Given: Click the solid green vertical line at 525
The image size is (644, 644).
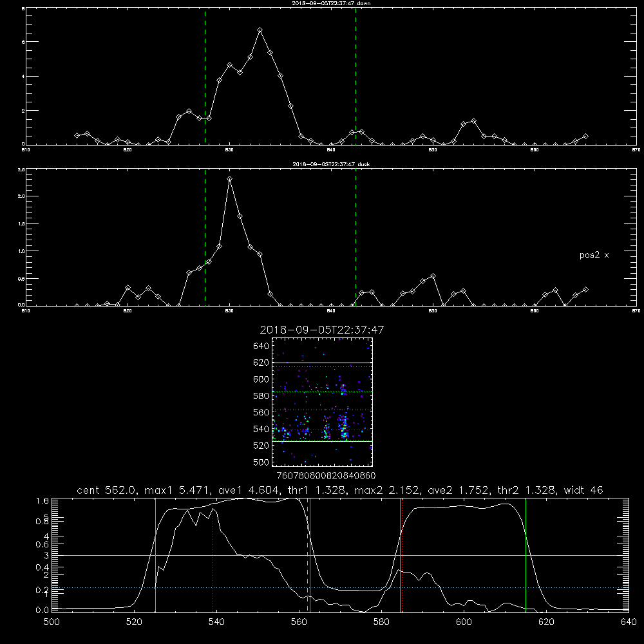Looking at the screenshot, I should click(x=155, y=554).
